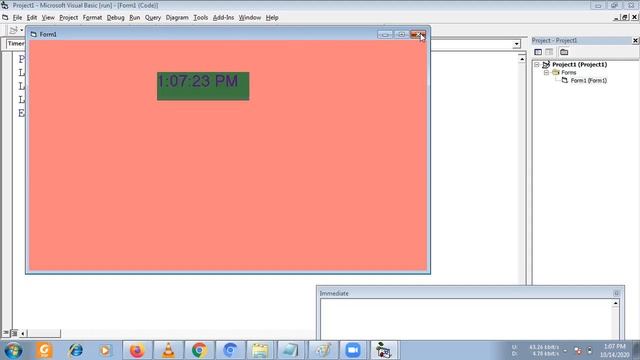Open the Debug menu
This screenshot has height=360, width=640.
pos(116,18)
